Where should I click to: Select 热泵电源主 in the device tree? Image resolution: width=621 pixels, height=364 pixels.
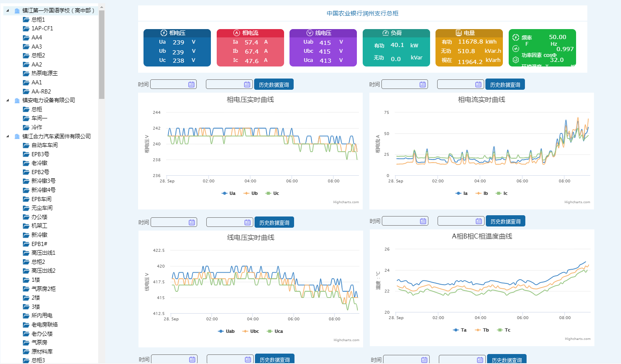coord(45,73)
